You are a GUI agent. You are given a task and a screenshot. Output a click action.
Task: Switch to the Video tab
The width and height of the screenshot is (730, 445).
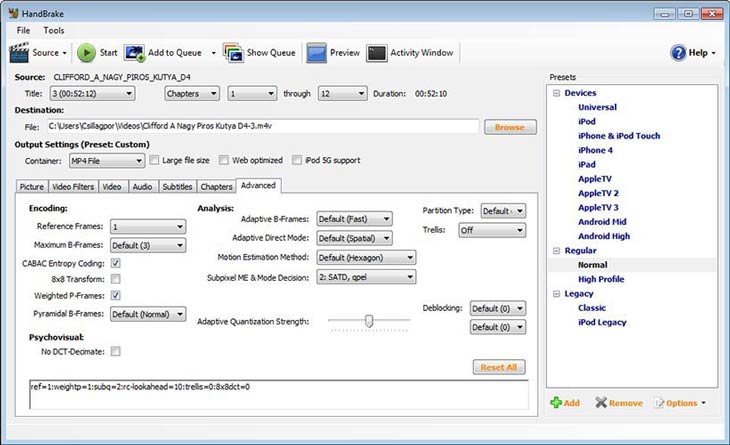pos(112,186)
